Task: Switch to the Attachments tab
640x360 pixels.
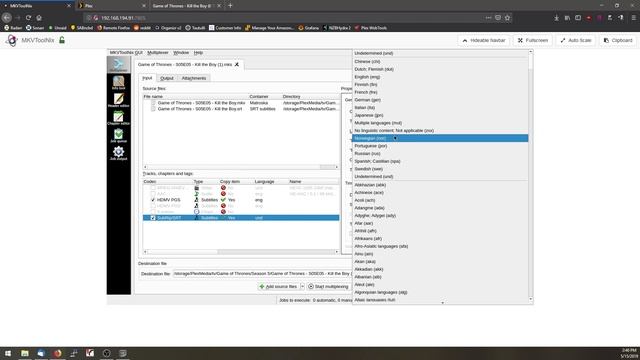Action: pos(194,78)
